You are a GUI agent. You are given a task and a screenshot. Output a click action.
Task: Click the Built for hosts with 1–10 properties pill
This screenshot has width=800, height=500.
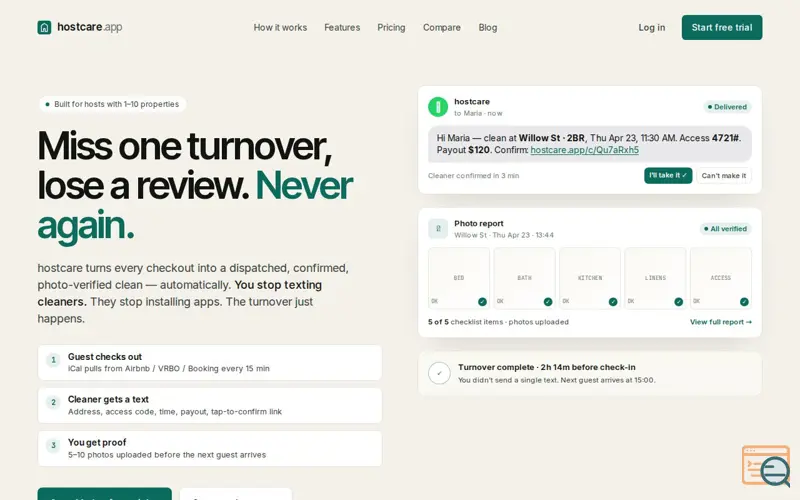[112, 104]
